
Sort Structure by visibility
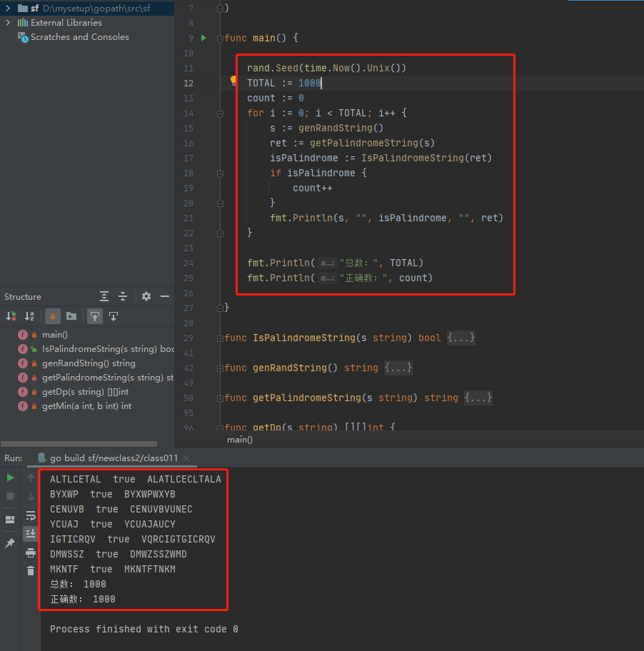11,316
